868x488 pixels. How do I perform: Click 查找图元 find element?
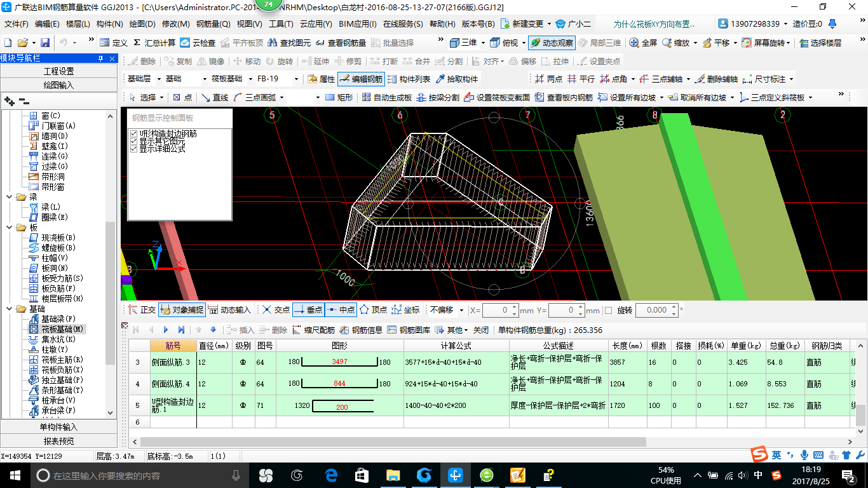click(290, 43)
